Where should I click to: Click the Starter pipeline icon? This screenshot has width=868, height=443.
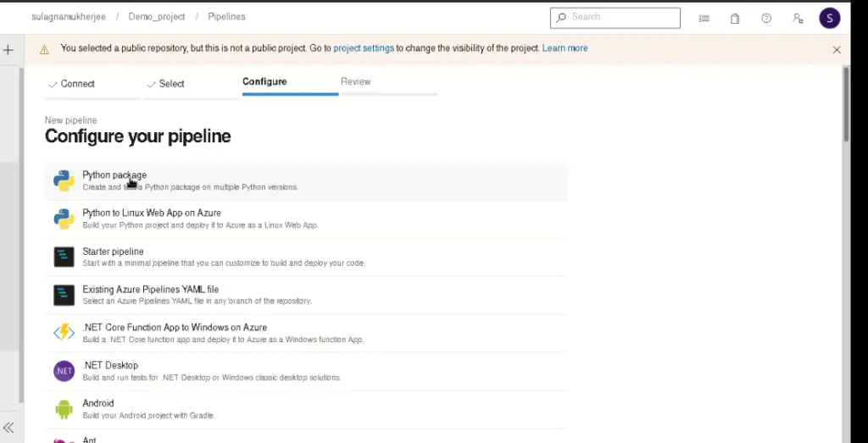coord(64,257)
